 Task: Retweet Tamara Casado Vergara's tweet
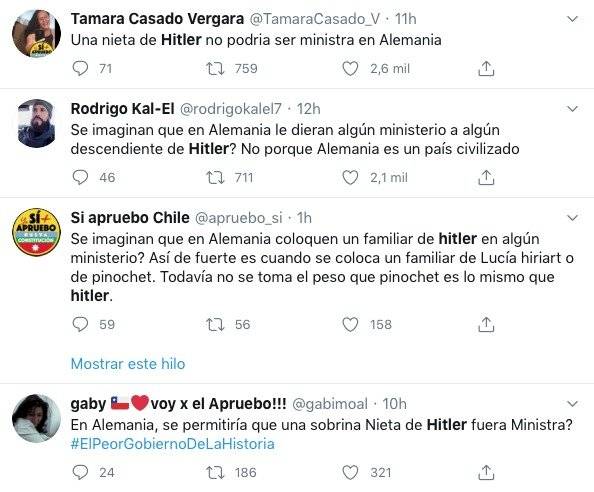click(x=215, y=69)
